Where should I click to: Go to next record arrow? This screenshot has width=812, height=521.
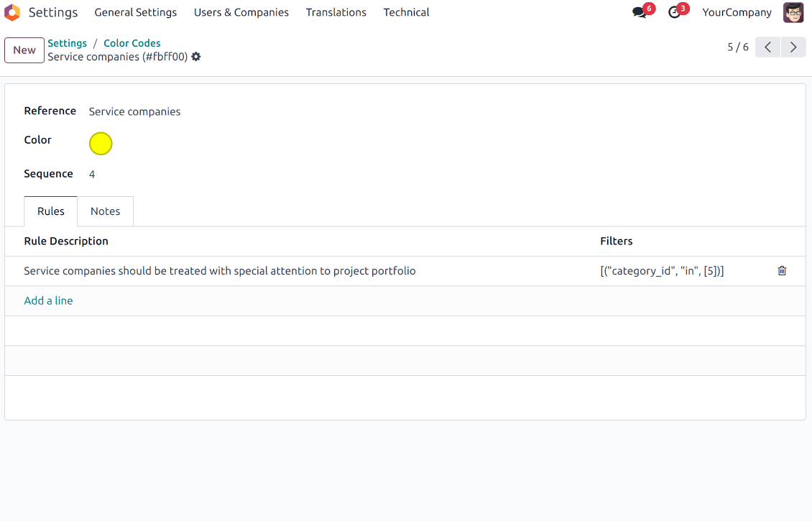793,47
